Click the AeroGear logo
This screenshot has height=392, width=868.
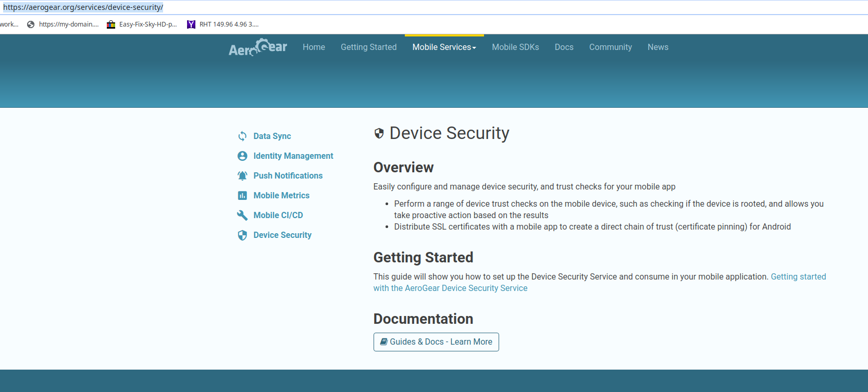click(x=258, y=47)
